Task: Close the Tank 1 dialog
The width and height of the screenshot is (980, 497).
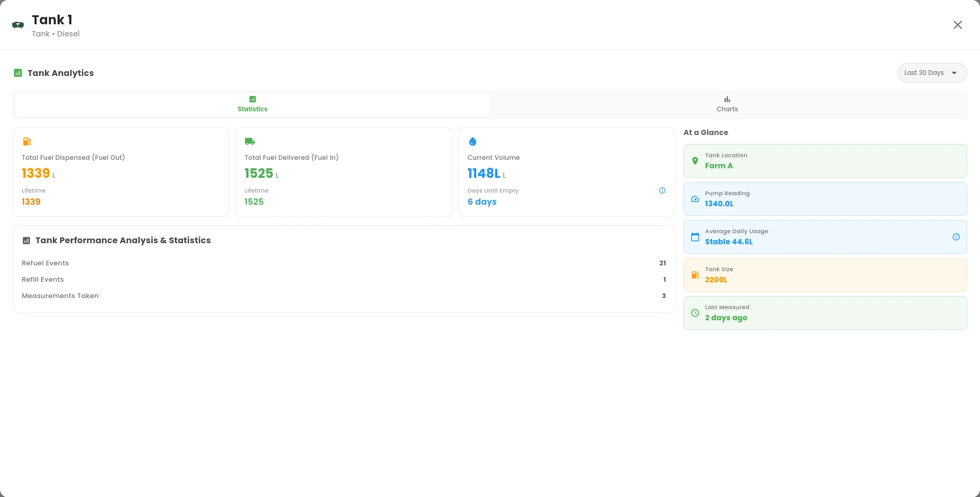Action: pyautogui.click(x=957, y=25)
